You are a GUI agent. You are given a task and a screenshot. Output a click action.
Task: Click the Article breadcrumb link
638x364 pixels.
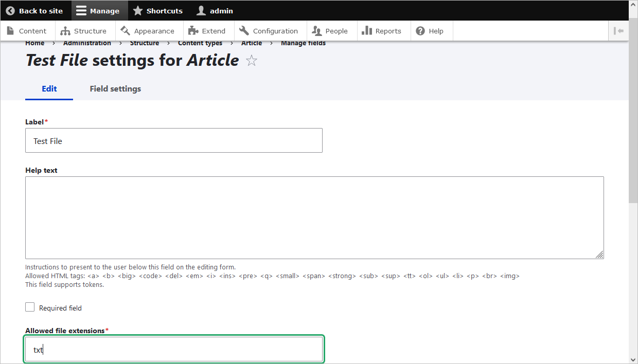(x=252, y=43)
